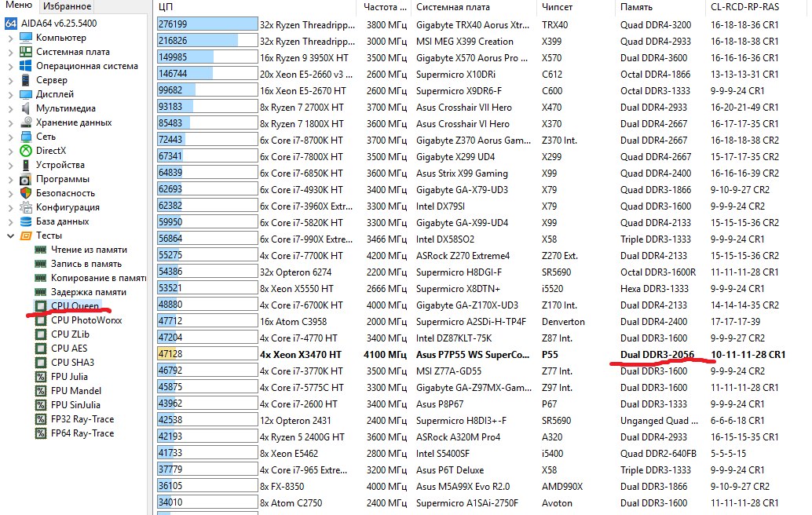Click the SR5690 chipset cell for Opteron 6274
Viewport: 812px width, 515px height.
556,272
